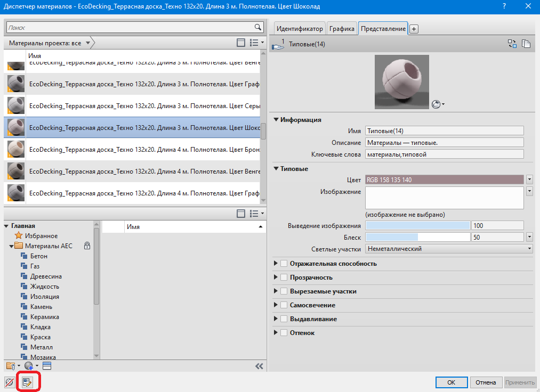Image resolution: width=540 pixels, height=392 pixels.
Task: Select the material row 3 м. Полнотелая. Цвет Серы
Action: click(132, 105)
